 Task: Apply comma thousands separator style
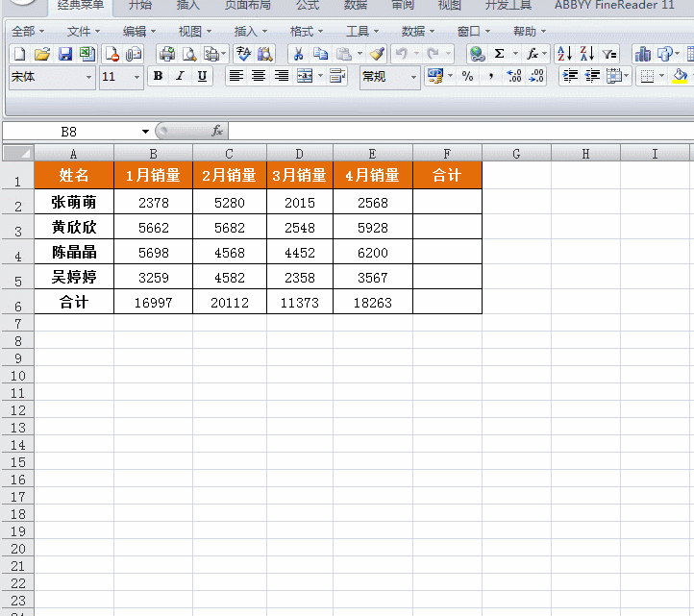click(490, 77)
